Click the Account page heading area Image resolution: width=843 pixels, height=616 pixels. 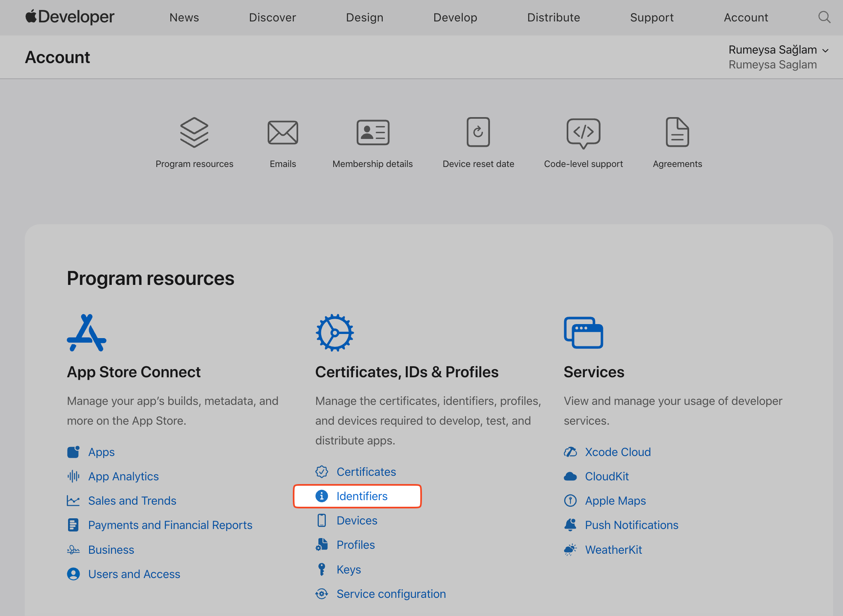tap(57, 57)
